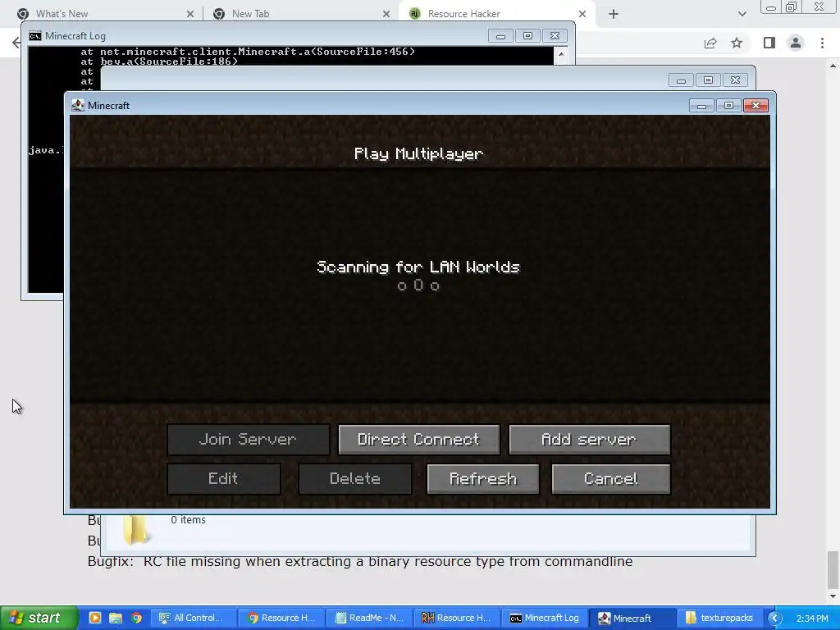This screenshot has width=840, height=630.
Task: Click the Add server button
Action: [589, 440]
